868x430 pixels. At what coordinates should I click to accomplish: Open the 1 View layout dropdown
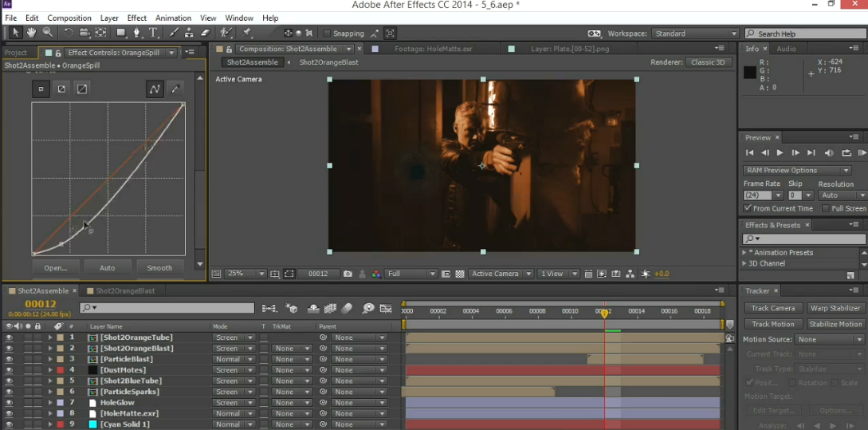click(x=559, y=274)
